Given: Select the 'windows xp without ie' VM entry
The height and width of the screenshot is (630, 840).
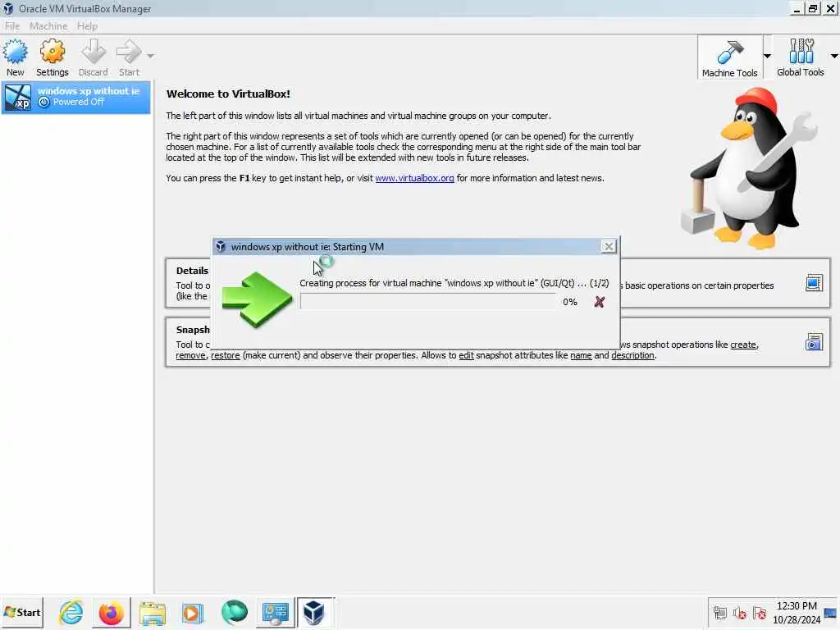Looking at the screenshot, I should coord(76,97).
